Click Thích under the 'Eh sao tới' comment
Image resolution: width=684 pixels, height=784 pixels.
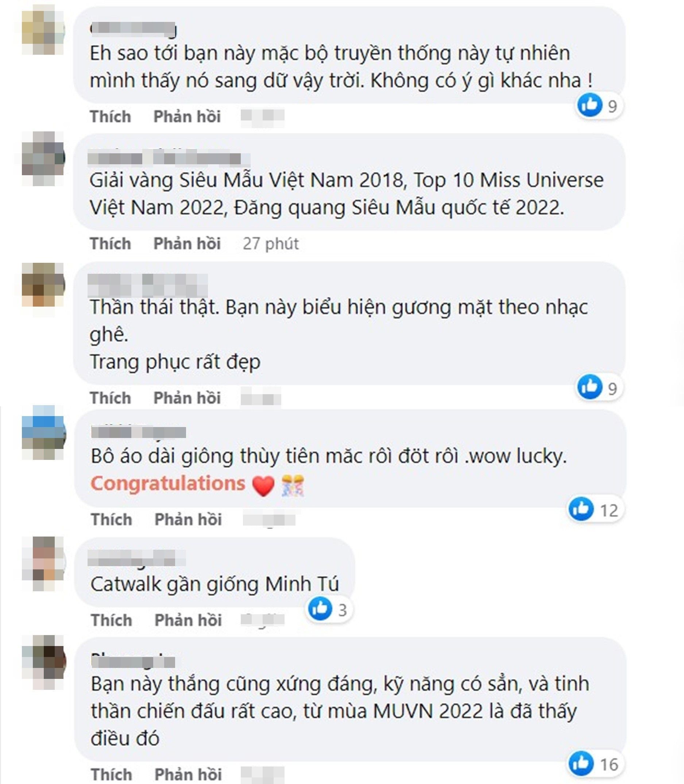point(111,116)
